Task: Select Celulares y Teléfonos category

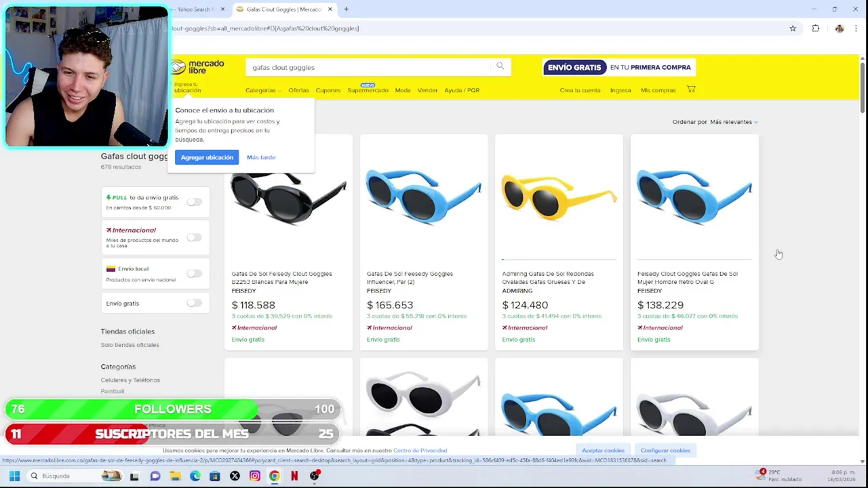Action: 130,380
